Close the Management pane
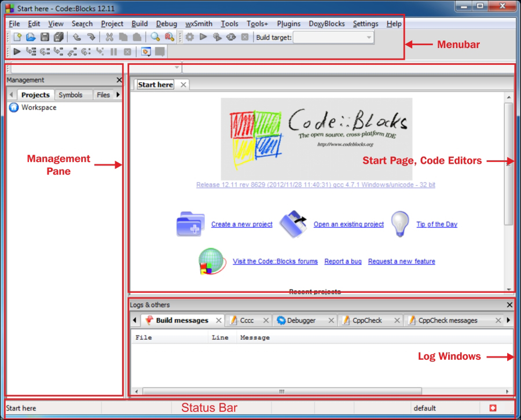521x420 pixels. click(119, 80)
